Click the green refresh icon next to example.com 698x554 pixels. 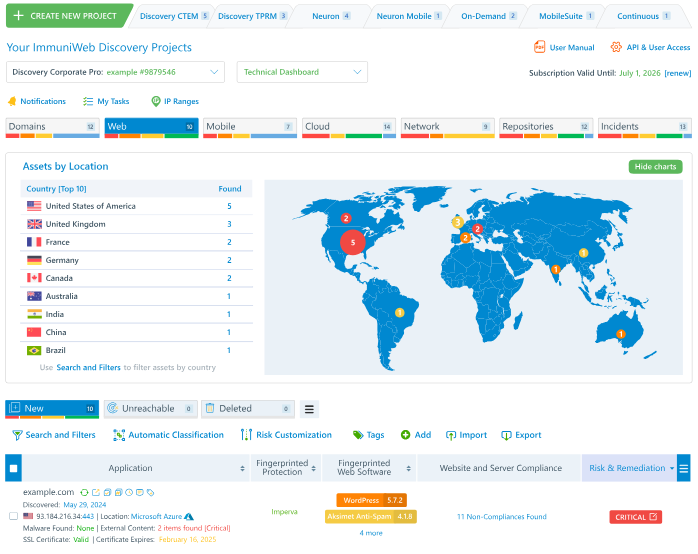click(84, 493)
